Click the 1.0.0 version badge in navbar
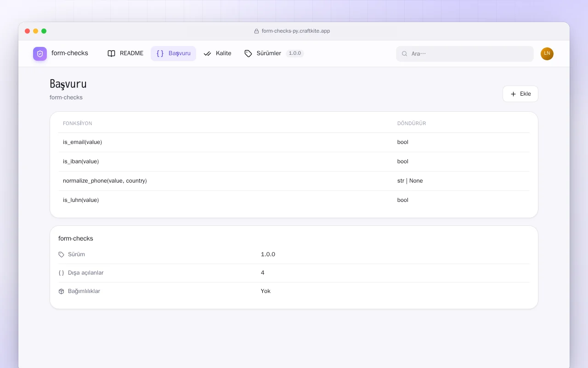This screenshot has width=588, height=368. 295,53
